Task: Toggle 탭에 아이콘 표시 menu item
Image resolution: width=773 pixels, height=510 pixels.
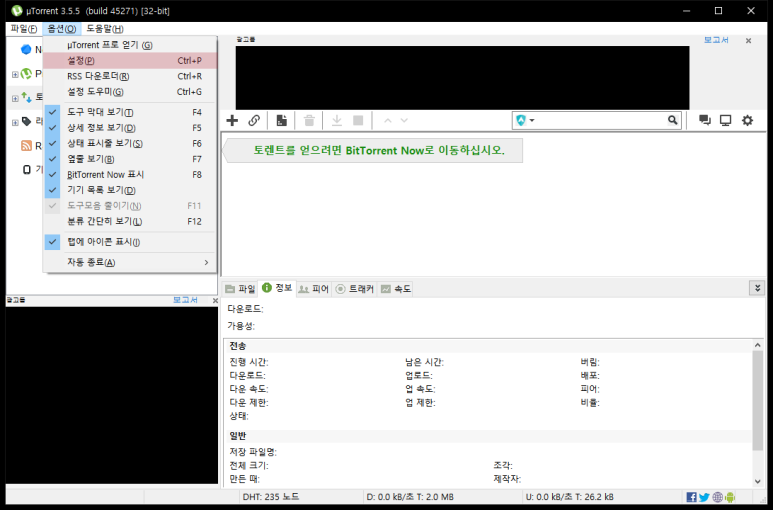Action: tap(130, 242)
